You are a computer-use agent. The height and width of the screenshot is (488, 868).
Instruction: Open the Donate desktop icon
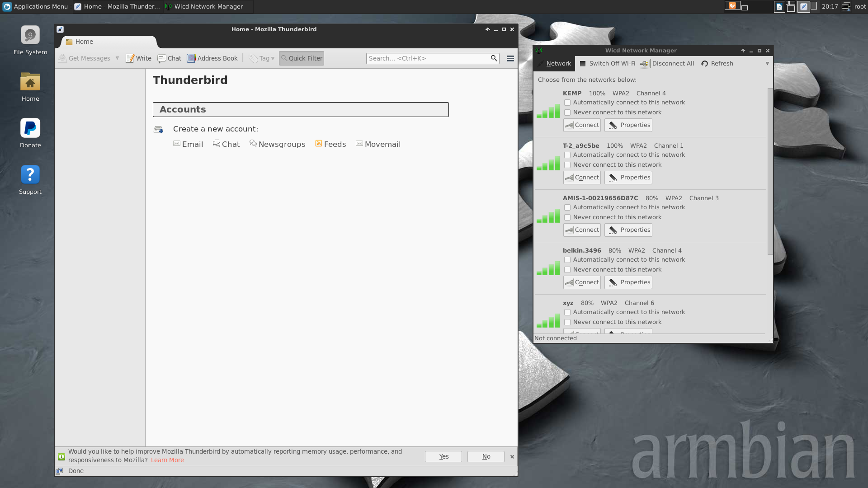point(30,128)
